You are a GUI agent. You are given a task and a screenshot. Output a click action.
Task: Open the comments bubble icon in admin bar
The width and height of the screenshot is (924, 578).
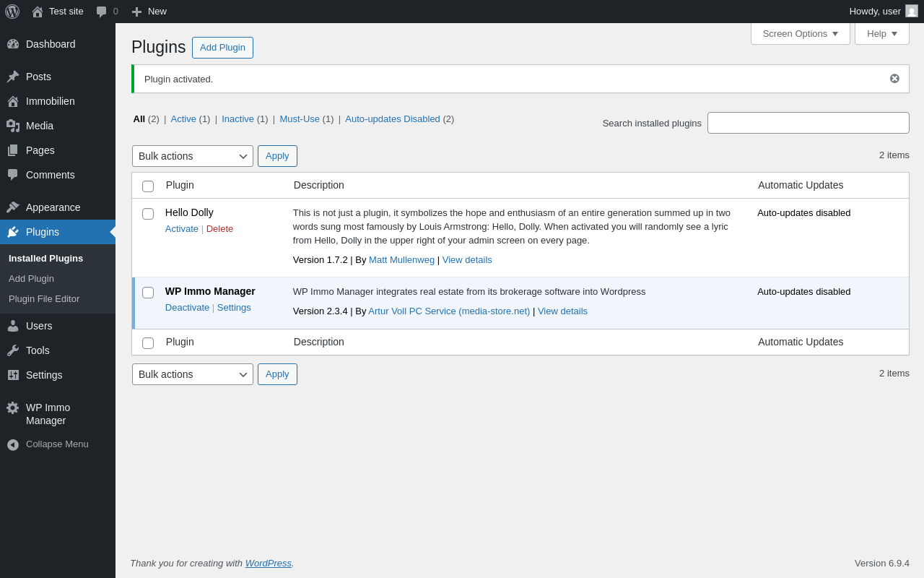(102, 12)
